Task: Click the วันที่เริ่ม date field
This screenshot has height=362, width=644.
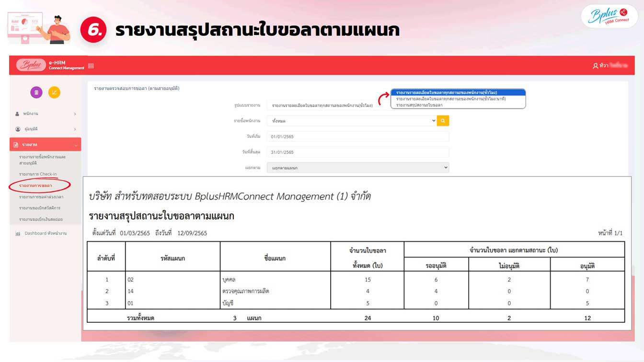Action: point(357,136)
